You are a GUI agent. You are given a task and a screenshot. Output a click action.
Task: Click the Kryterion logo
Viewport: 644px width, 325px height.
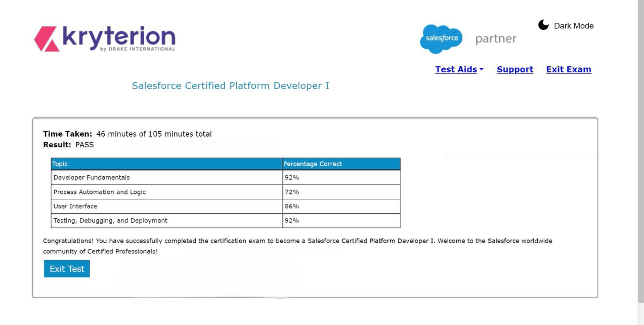(x=105, y=38)
